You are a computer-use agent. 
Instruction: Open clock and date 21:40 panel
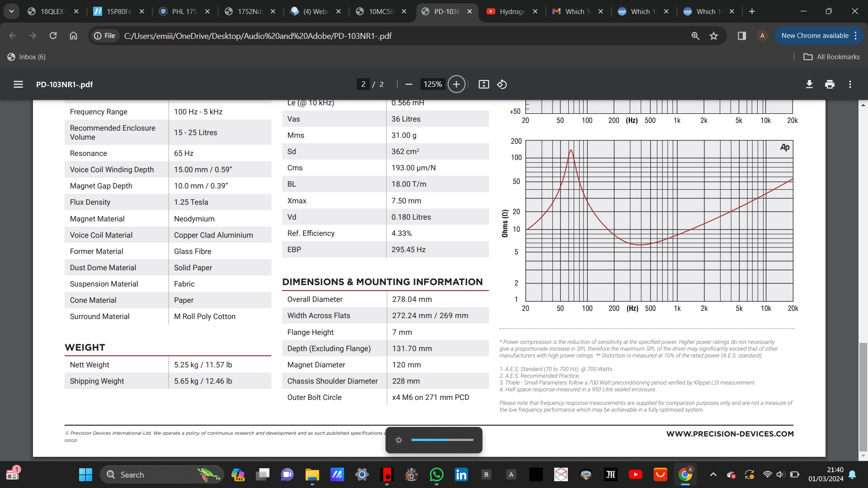[x=826, y=474]
